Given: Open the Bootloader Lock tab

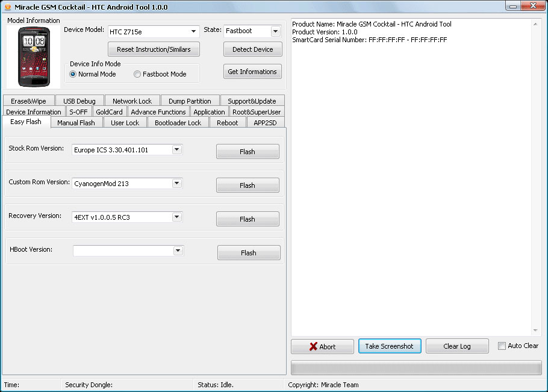Looking at the screenshot, I should click(178, 123).
